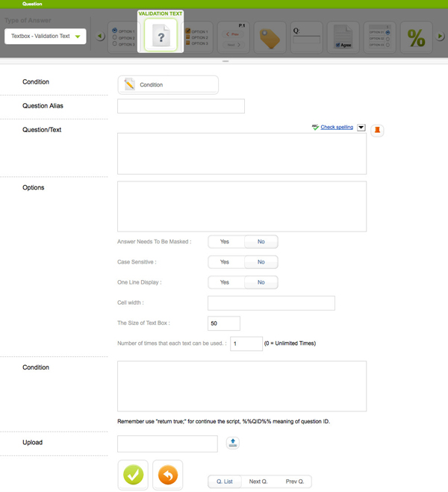The width and height of the screenshot is (448, 492).
Task: Open the Condition button
Action: [168, 85]
